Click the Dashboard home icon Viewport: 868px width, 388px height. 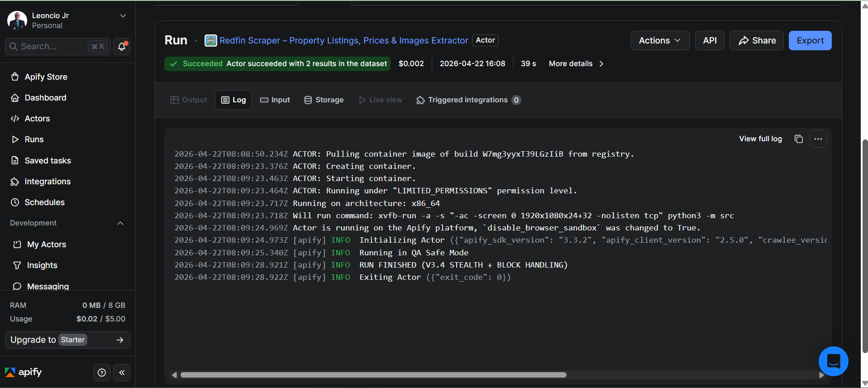pyautogui.click(x=15, y=98)
